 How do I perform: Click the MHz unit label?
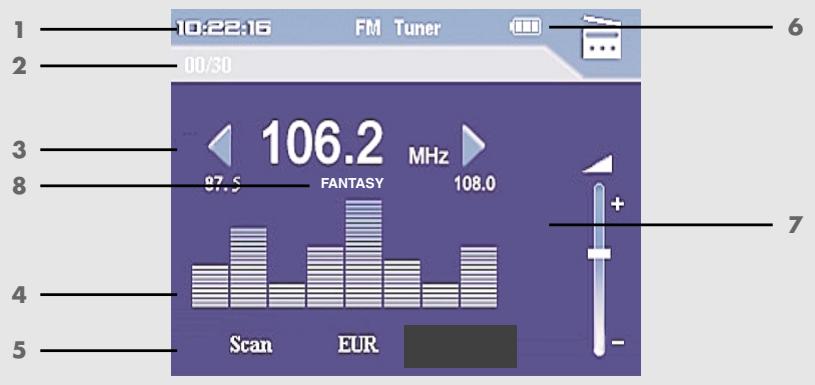point(428,156)
